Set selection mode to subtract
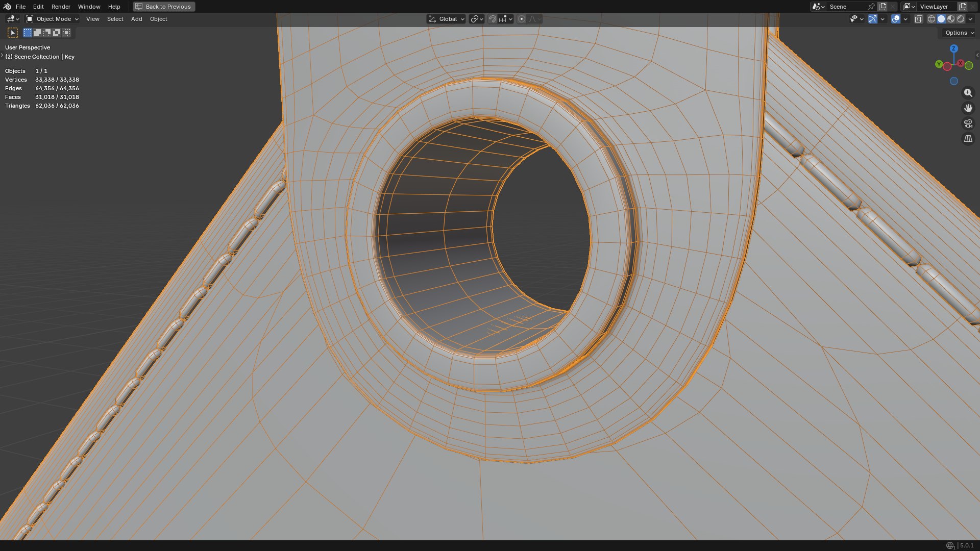This screenshot has height=551, width=980. (x=47, y=33)
